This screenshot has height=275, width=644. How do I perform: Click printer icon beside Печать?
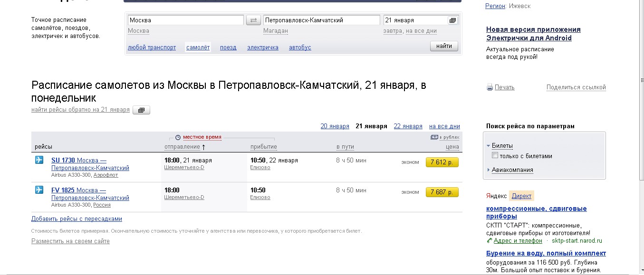pos(490,87)
